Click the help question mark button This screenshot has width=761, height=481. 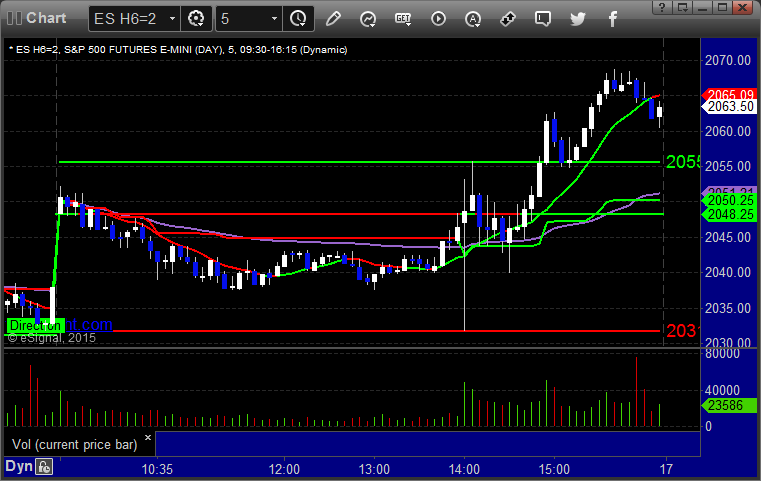[x=662, y=7]
